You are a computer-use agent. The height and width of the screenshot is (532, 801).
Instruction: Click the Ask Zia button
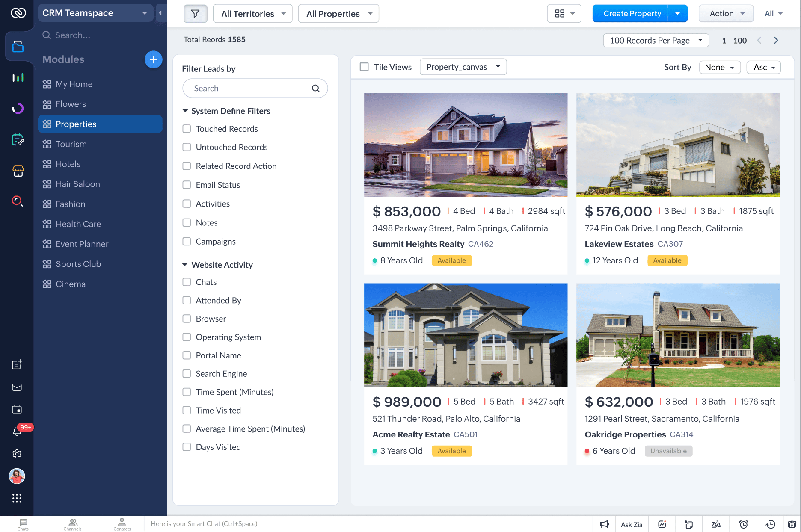click(631, 524)
